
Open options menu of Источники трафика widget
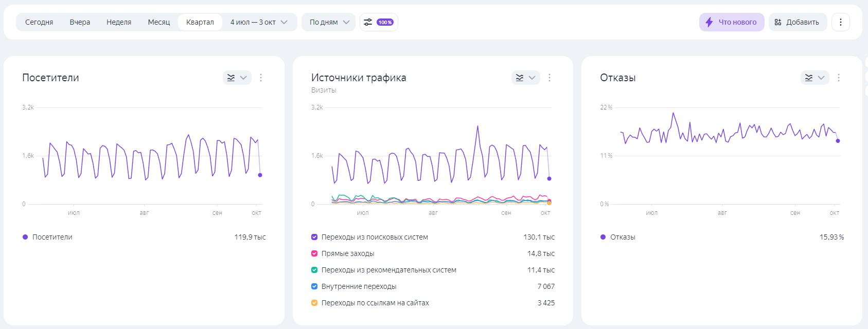(550, 78)
